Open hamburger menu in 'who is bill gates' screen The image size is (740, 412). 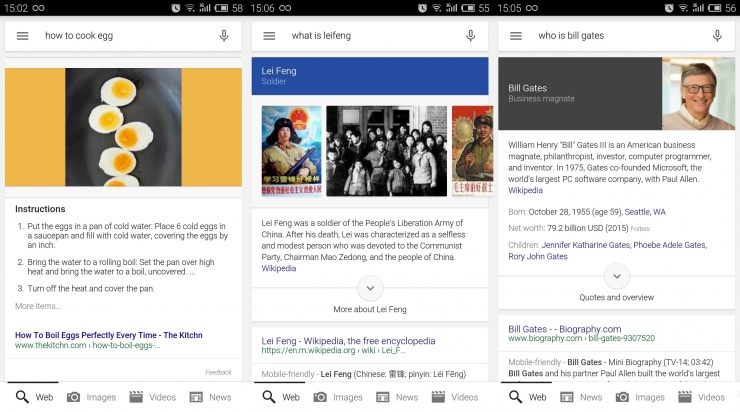(x=516, y=36)
